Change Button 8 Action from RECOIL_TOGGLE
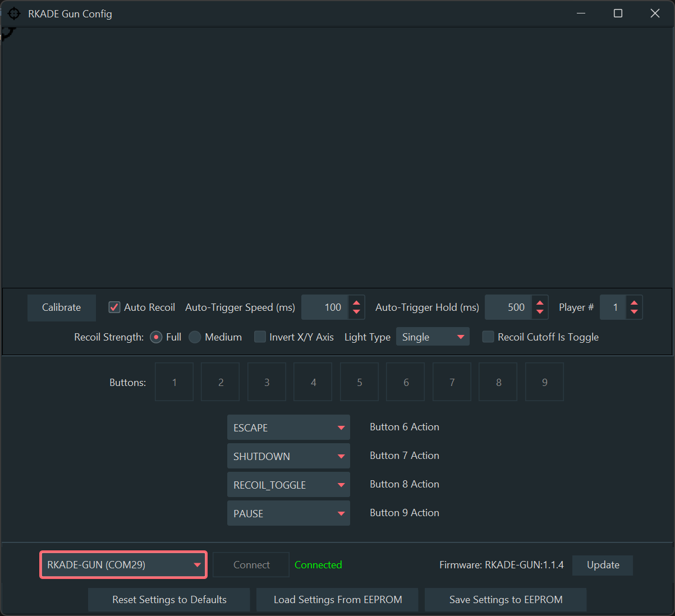 [x=288, y=485]
